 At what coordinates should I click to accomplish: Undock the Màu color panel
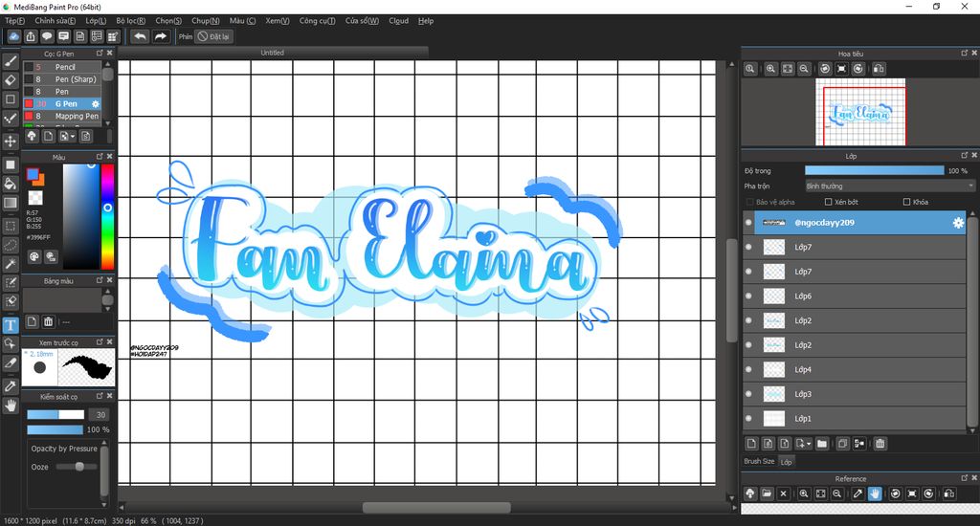100,156
